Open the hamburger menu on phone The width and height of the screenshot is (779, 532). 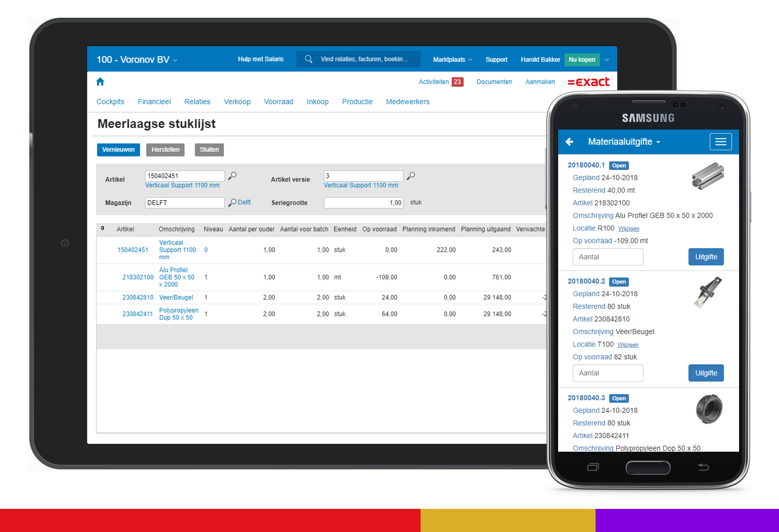[720, 142]
